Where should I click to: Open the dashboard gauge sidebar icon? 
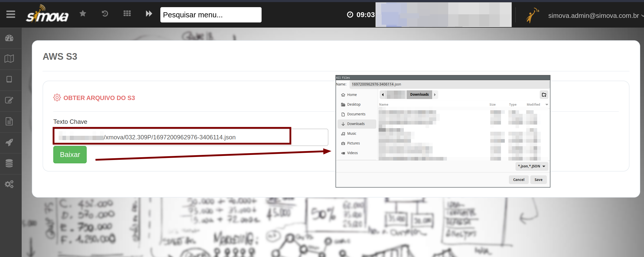point(9,38)
